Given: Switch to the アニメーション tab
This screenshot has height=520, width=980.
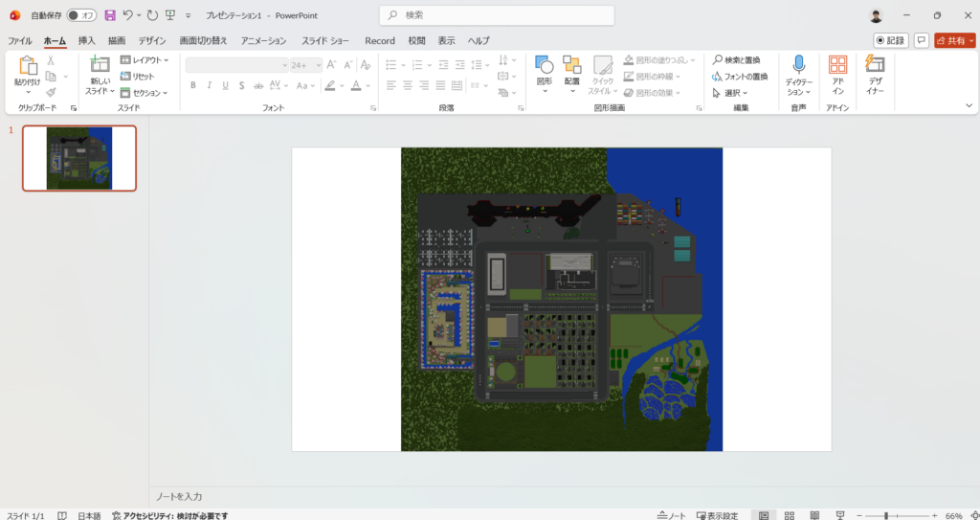Looking at the screenshot, I should coord(264,40).
